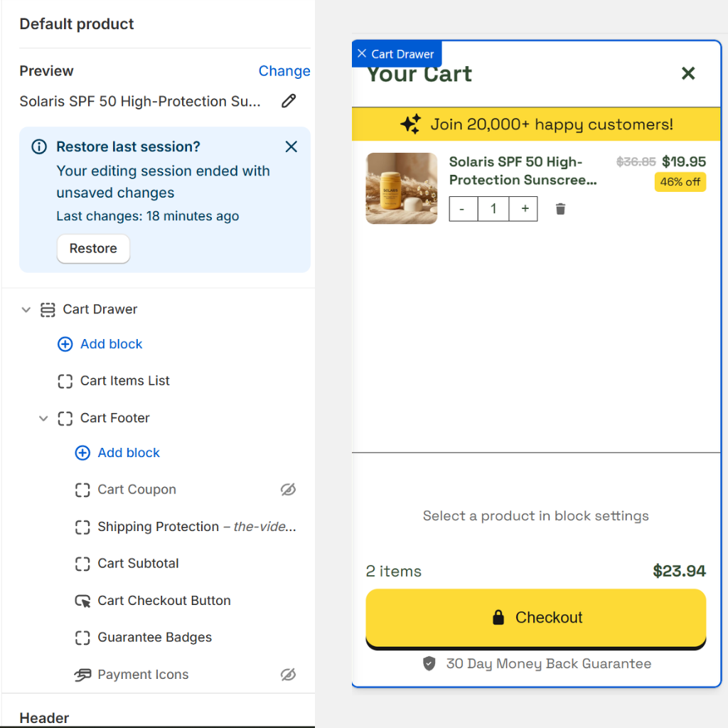Viewport: 728px width, 728px height.
Task: Dismiss the Restore last session banner
Action: (291, 147)
